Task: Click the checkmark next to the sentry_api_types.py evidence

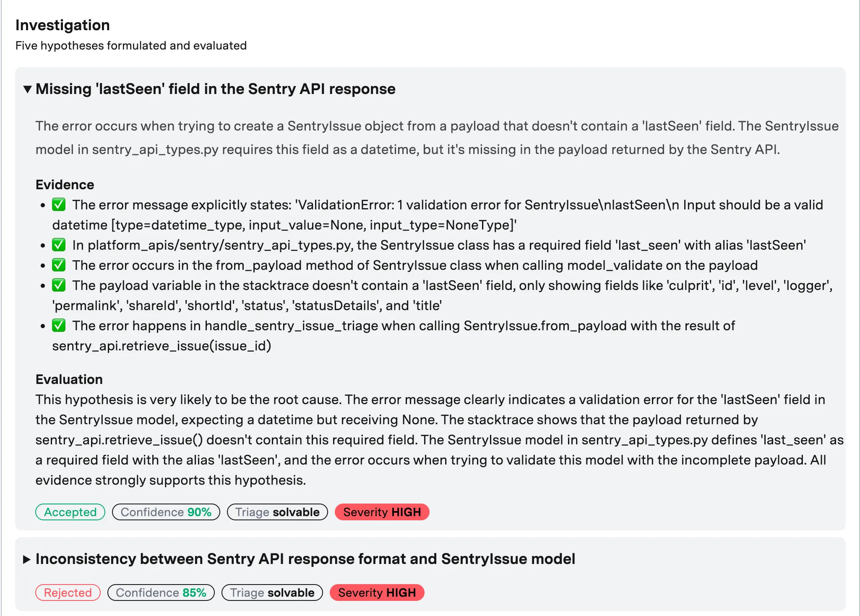Action: [x=59, y=245]
